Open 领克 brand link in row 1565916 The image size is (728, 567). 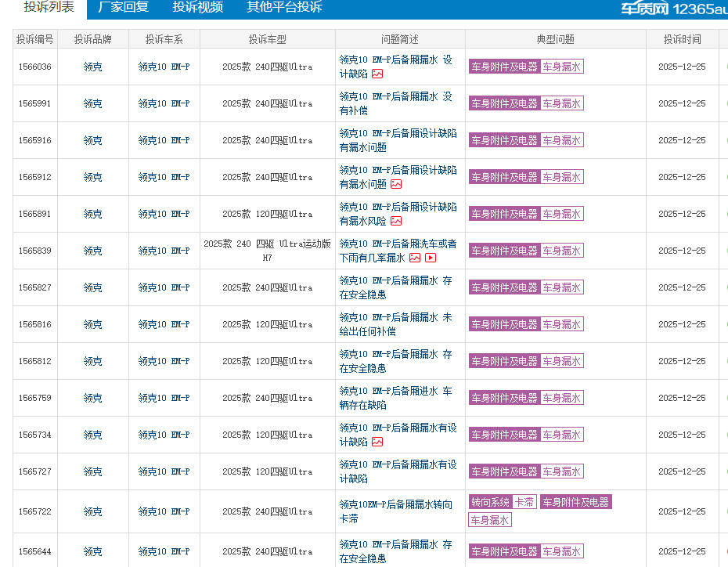(92, 140)
